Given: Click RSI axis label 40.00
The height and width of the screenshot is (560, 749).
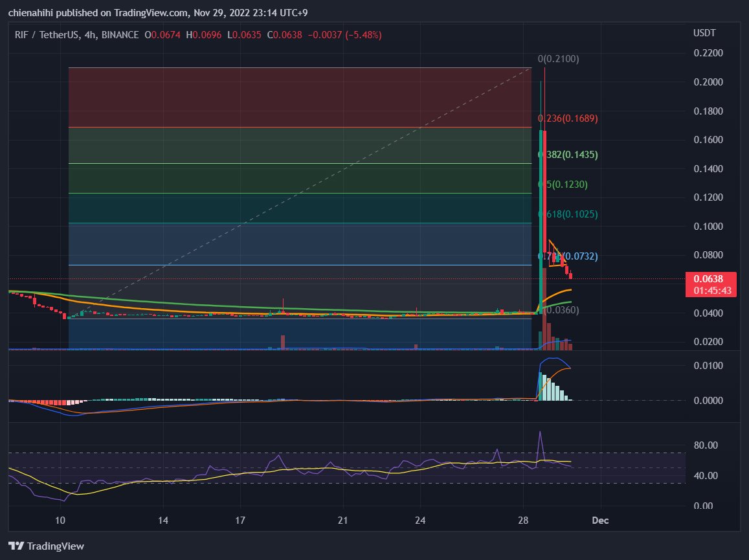Looking at the screenshot, I should pyautogui.click(x=706, y=475).
